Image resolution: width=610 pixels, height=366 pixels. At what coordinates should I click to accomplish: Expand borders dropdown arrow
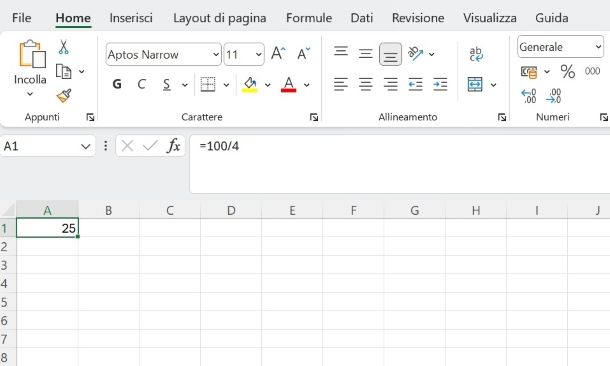[226, 85]
